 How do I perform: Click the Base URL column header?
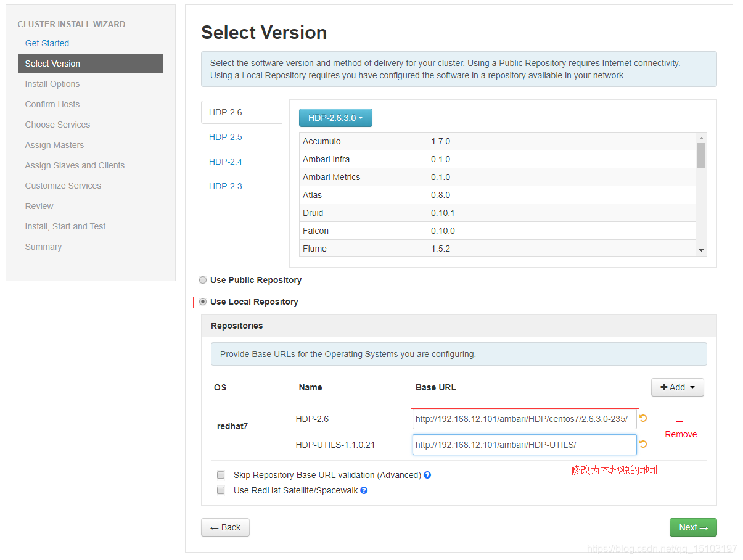tap(436, 387)
